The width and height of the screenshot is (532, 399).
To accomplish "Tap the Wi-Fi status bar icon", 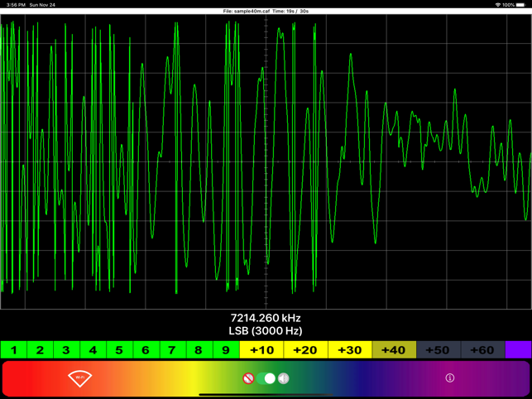I will (498, 5).
